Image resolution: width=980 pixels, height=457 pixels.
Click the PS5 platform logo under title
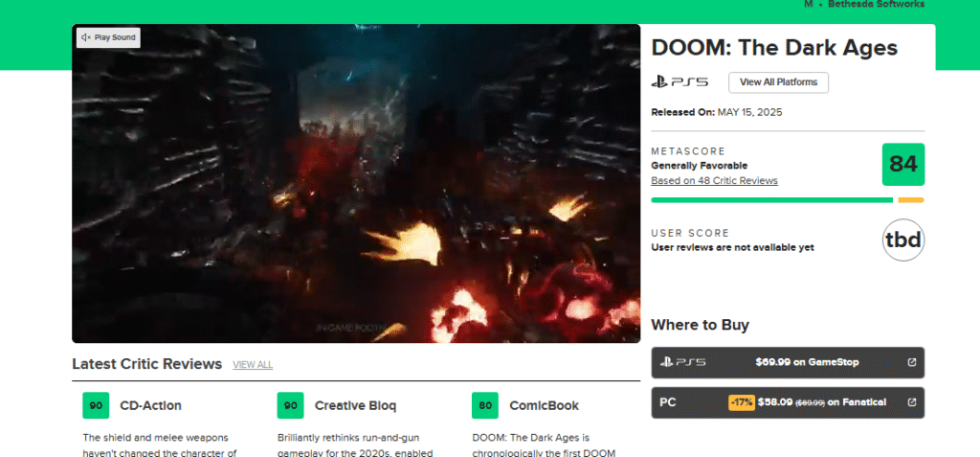click(x=679, y=82)
